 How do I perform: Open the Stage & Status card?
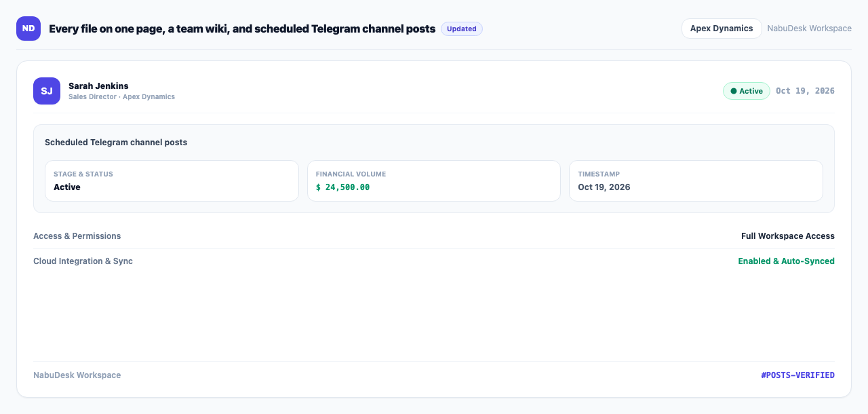click(172, 181)
